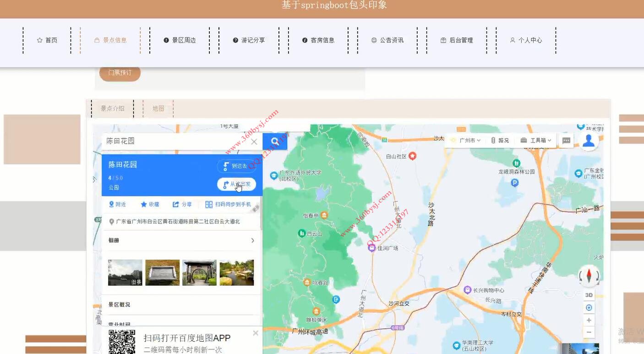Switch to the 景点介绍 tab
Image resolution: width=644 pixels, height=354 pixels.
[x=112, y=109]
